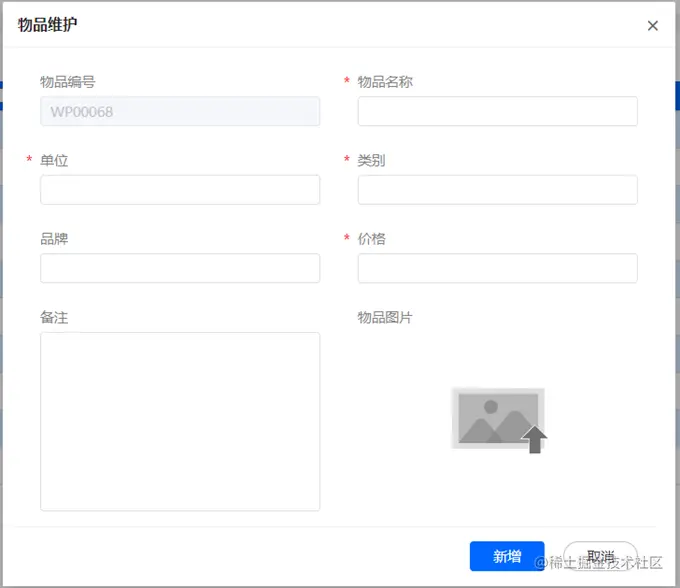Click the 品牌 label
This screenshot has height=588, width=680.
[54, 239]
